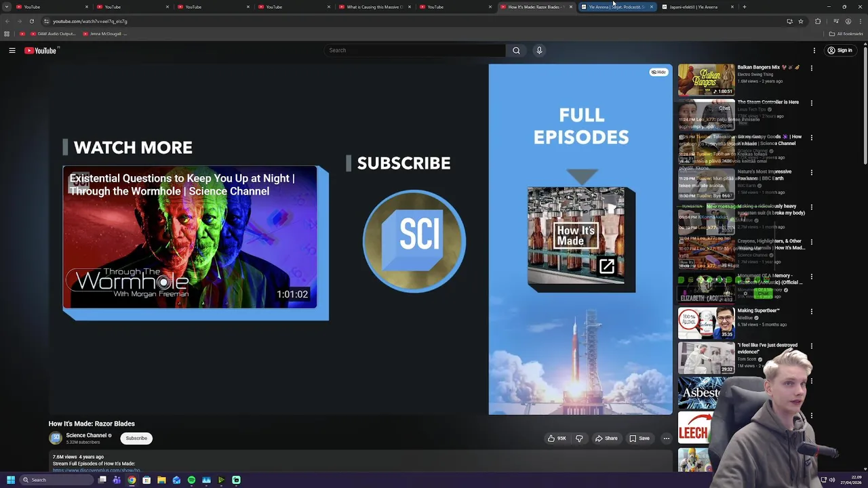Subscribe to Science Channel
868x488 pixels.
click(136, 439)
